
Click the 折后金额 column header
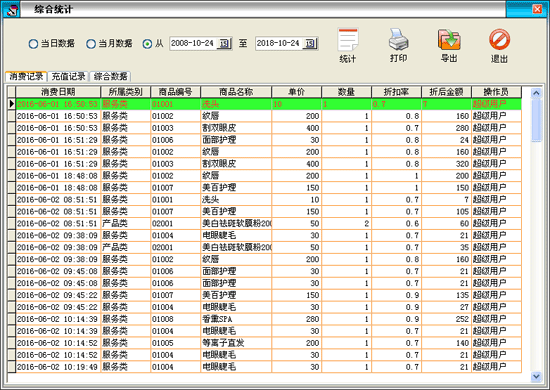[446, 92]
